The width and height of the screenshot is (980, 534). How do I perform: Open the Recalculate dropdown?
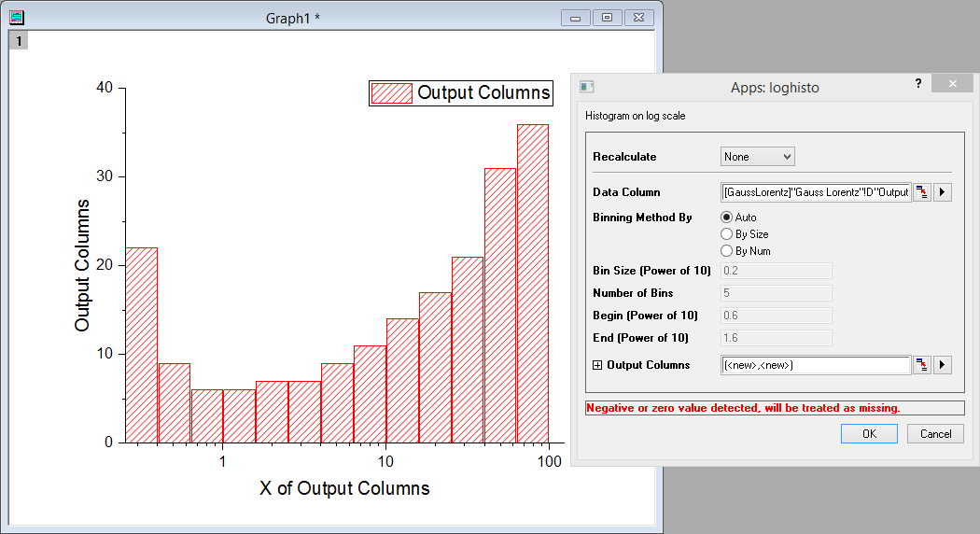coord(757,157)
